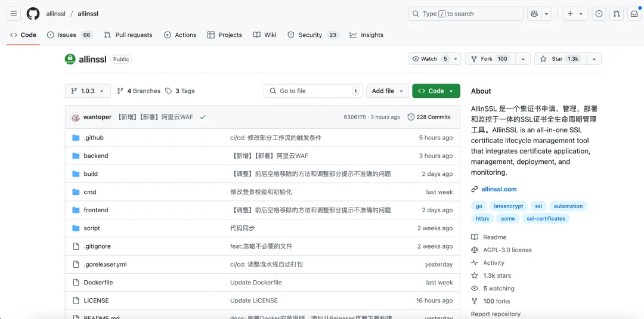The image size is (644, 319).
Task: Open the notifications inbox icon
Action: click(x=634, y=14)
